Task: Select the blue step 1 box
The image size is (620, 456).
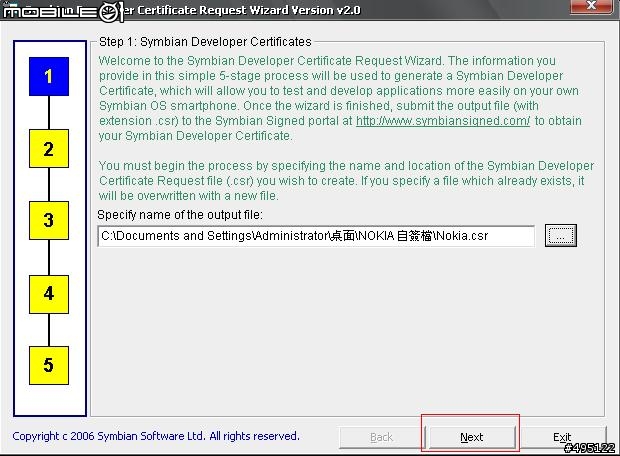Action: click(49, 76)
